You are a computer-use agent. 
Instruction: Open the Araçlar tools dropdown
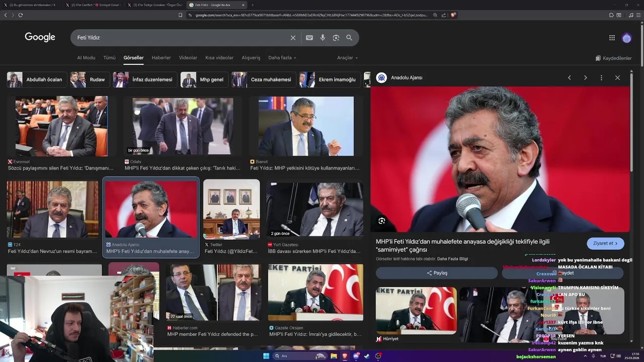pos(348,58)
